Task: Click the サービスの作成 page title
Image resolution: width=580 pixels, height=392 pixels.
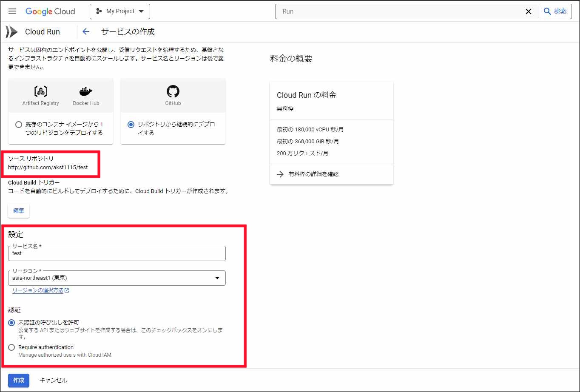Action: pyautogui.click(x=128, y=32)
